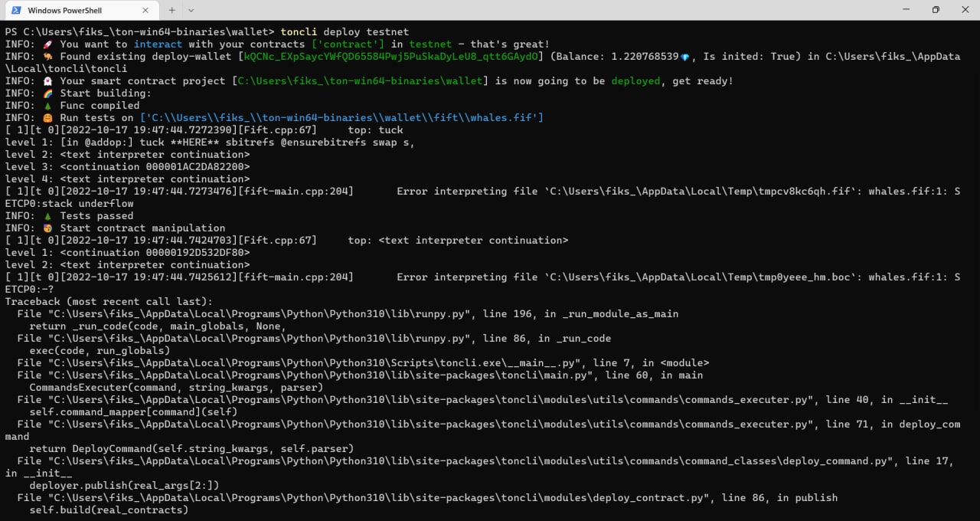
Task: Click the 'Is inited: True' text
Action: pos(748,57)
